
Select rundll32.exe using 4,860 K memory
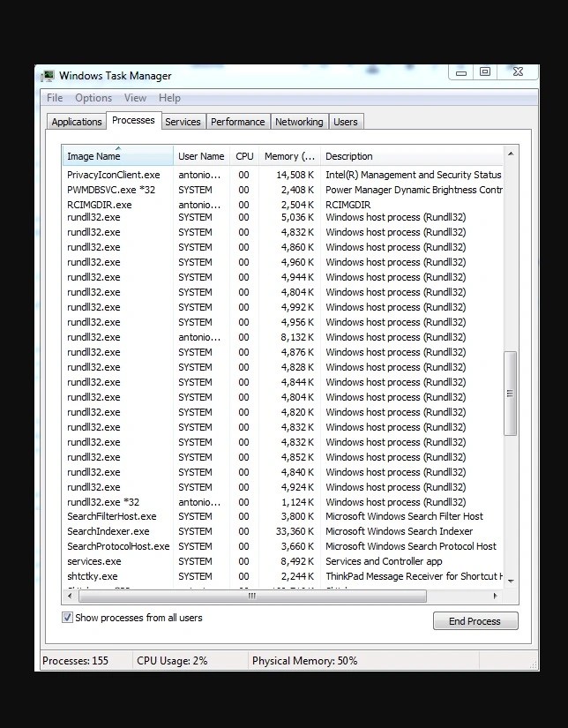coord(283,247)
